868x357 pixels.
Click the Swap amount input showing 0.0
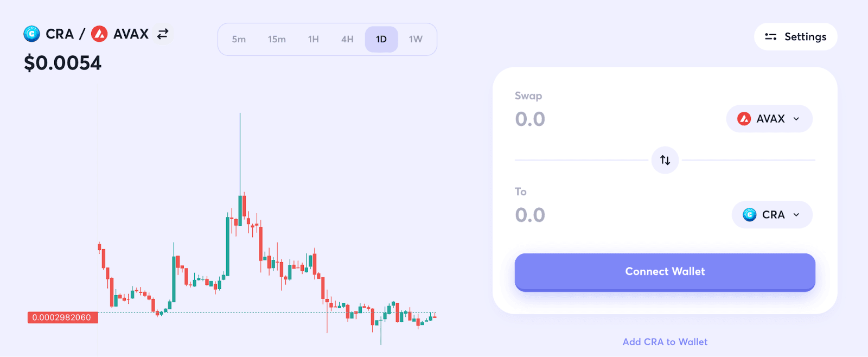531,119
